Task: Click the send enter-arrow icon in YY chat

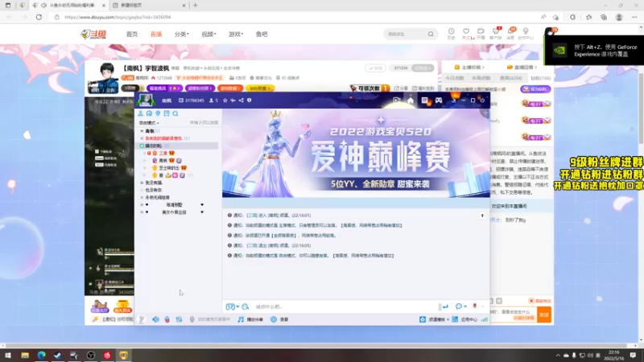Action: [445, 306]
